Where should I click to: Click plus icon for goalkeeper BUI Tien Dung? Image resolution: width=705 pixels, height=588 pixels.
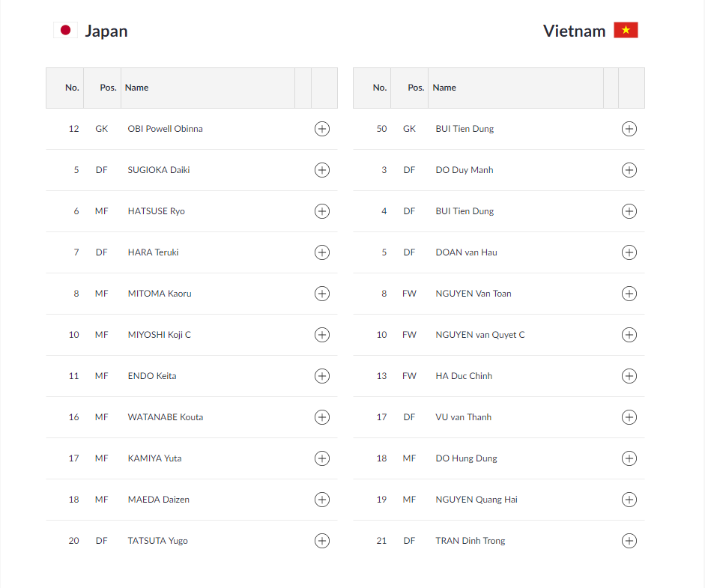click(x=629, y=129)
